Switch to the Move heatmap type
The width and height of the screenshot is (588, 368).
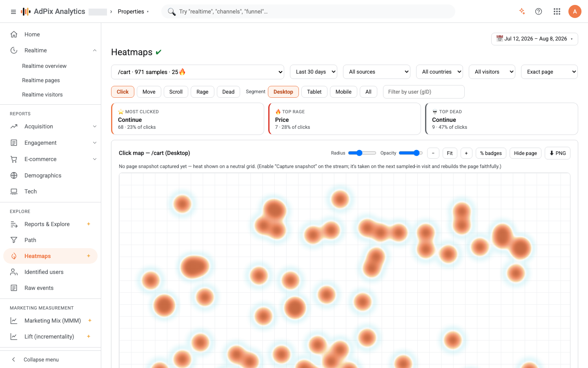point(149,92)
